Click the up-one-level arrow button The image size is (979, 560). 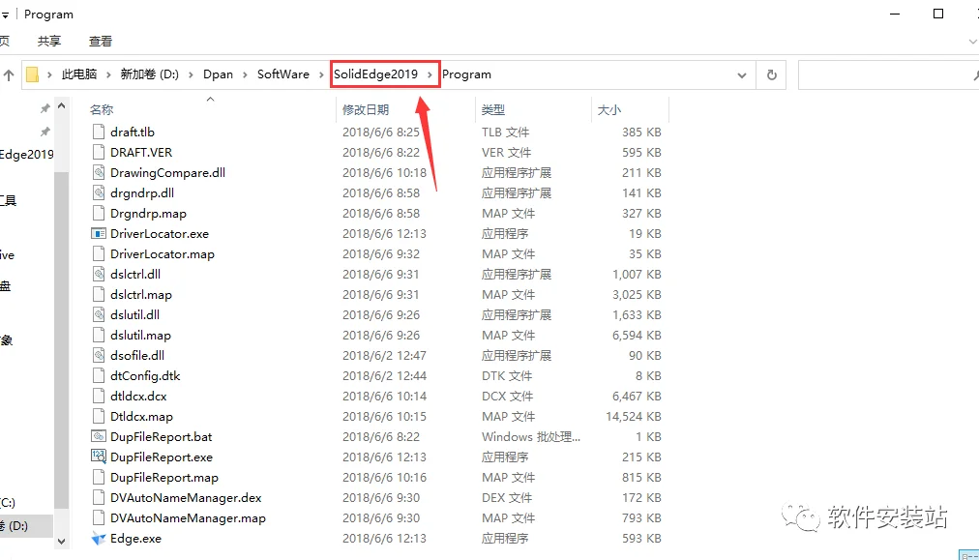[x=9, y=74]
